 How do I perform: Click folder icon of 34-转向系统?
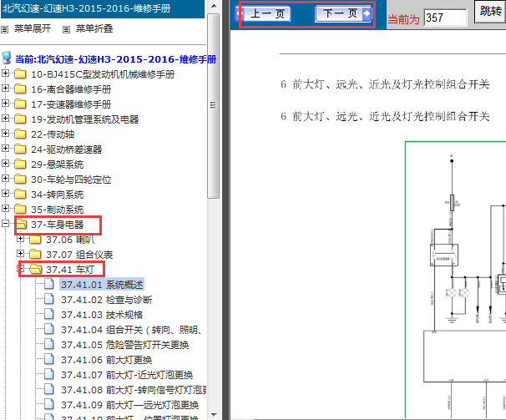click(x=20, y=195)
